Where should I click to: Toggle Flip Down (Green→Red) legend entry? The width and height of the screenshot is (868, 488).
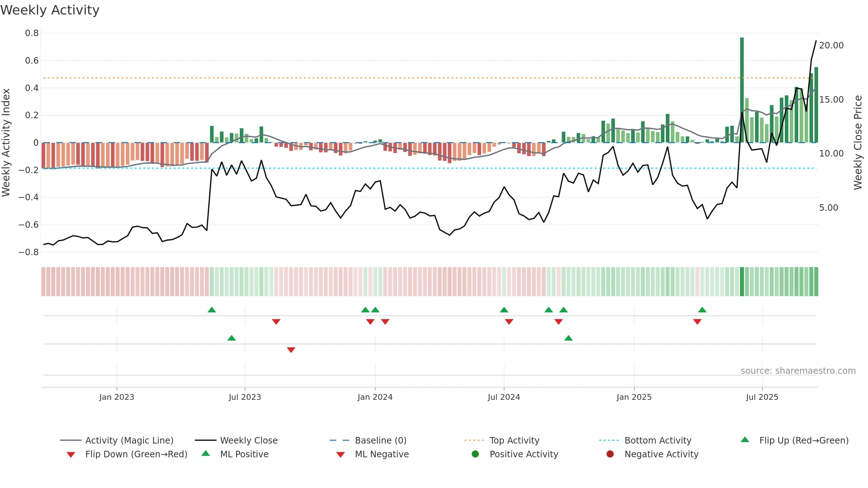127,454
